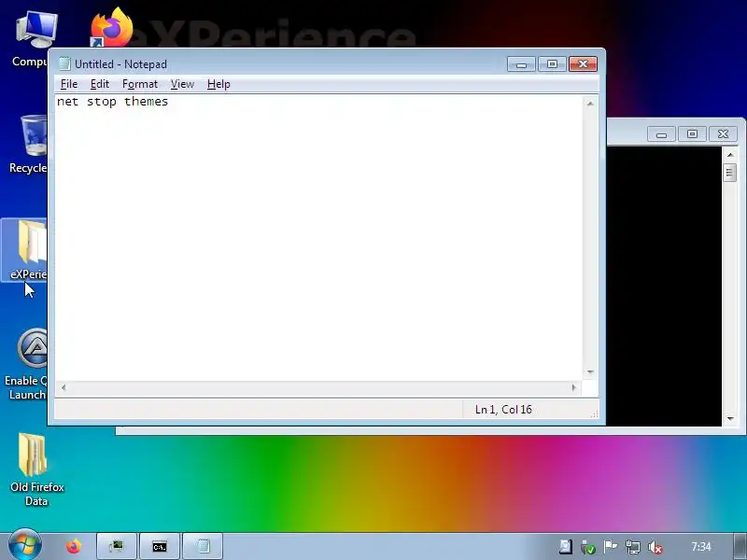The width and height of the screenshot is (747, 560).
Task: Click the Show Desktop button at taskbar end
Action: 740,546
